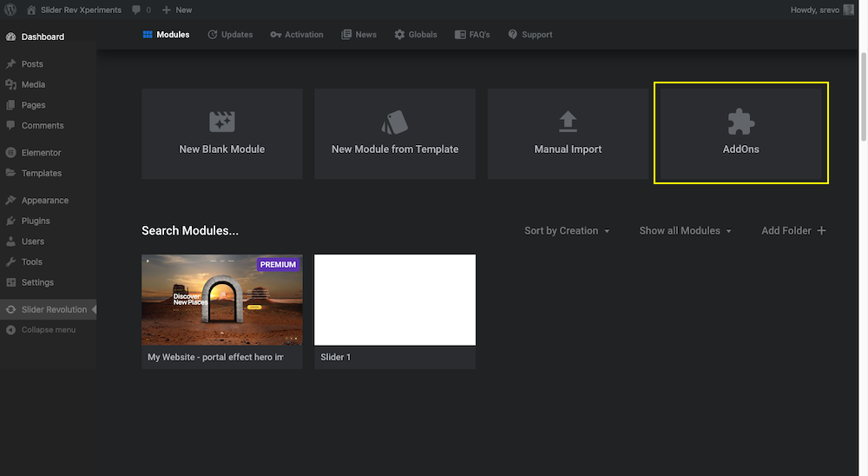Image resolution: width=868 pixels, height=476 pixels.
Task: Click the Search Modules field
Action: click(190, 230)
